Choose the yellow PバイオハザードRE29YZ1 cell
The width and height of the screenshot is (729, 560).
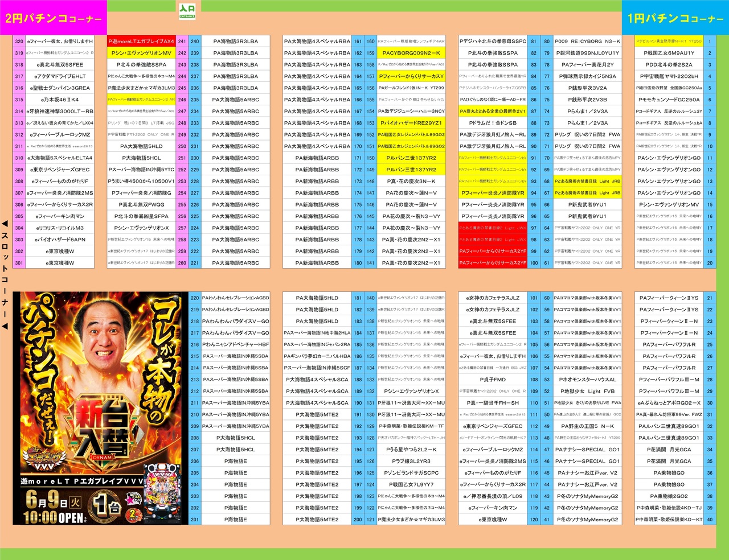click(x=411, y=123)
